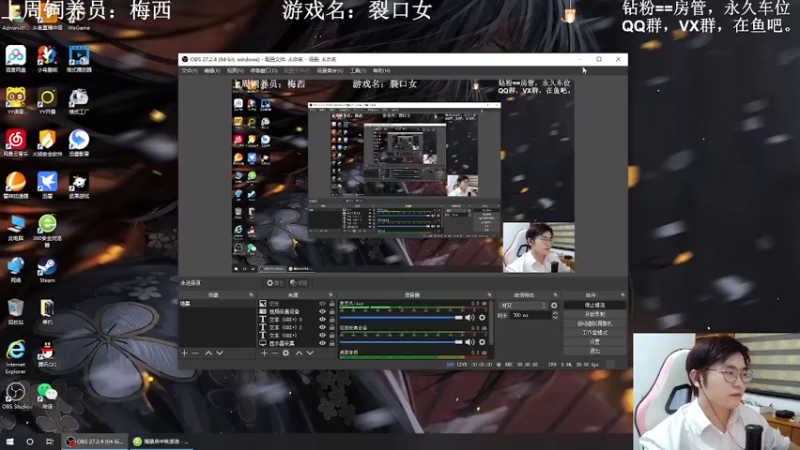The height and width of the screenshot is (450, 800).
Task: Hide the 文本 (GDI+) 2 source
Action: pyautogui.click(x=322, y=327)
